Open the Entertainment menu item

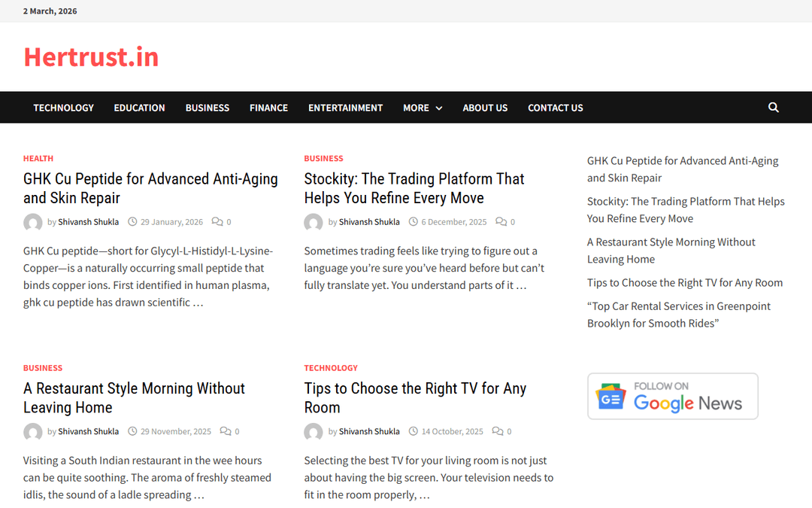[x=345, y=108]
